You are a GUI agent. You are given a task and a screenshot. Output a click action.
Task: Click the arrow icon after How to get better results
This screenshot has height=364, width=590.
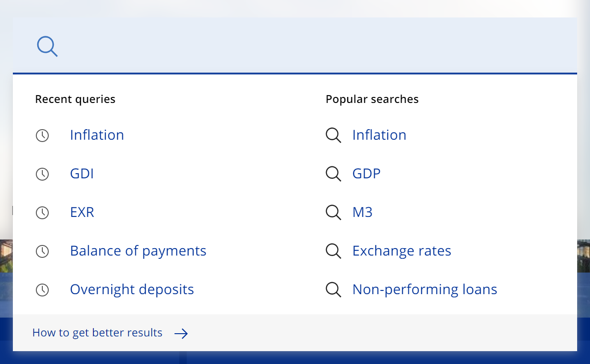181,333
